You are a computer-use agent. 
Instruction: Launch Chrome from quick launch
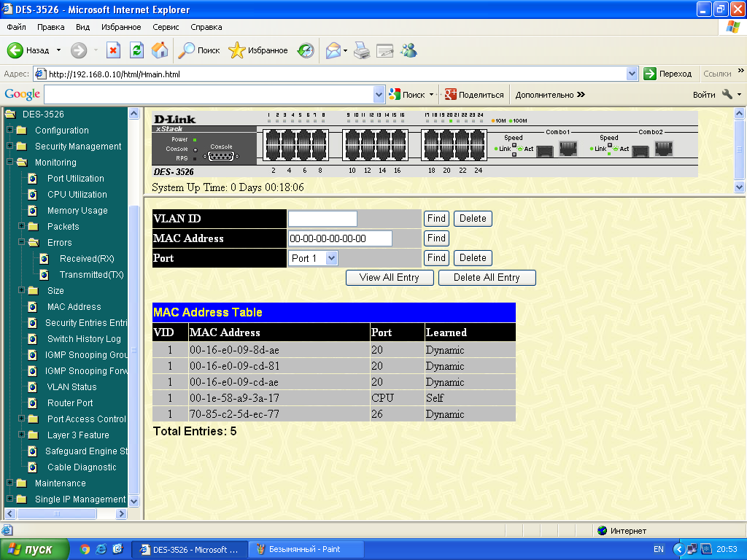[85, 549]
